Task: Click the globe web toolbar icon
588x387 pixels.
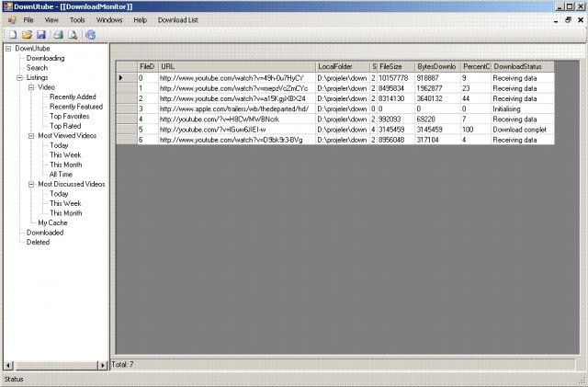Action: point(90,35)
